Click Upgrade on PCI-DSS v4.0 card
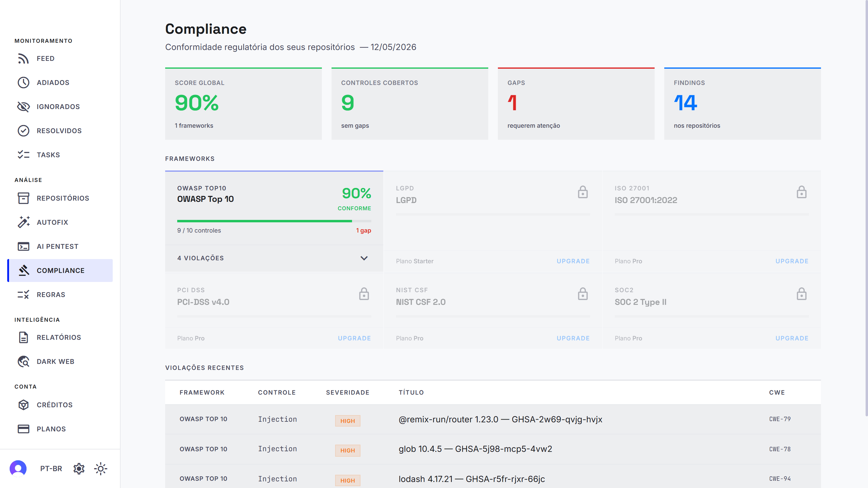The image size is (868, 488). coord(354,338)
